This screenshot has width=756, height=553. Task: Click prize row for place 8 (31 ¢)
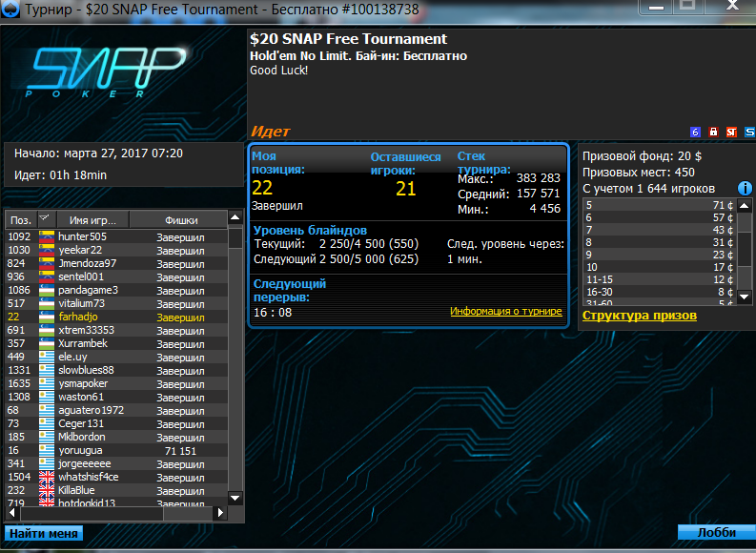pos(660,242)
